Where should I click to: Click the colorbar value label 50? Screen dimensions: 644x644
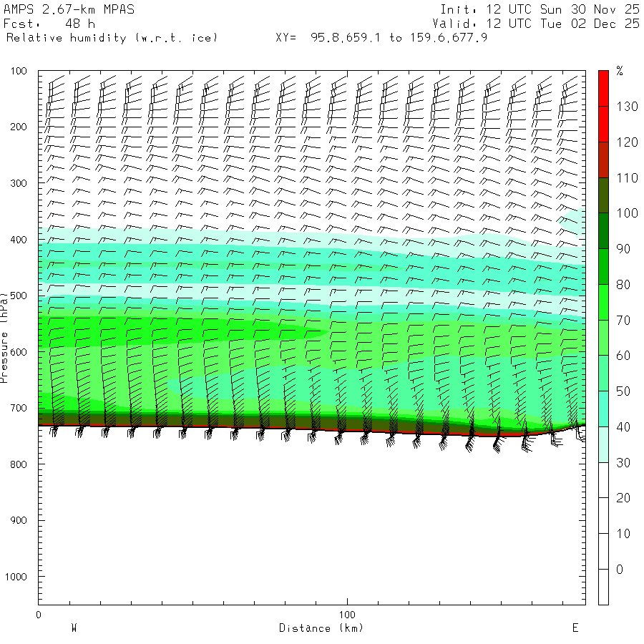click(x=623, y=391)
